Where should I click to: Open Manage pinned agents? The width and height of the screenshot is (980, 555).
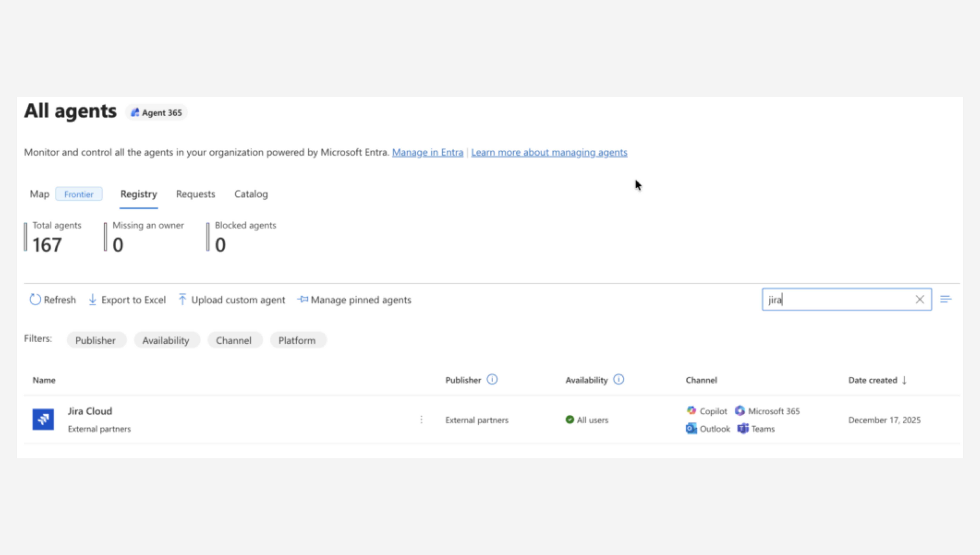tap(354, 300)
